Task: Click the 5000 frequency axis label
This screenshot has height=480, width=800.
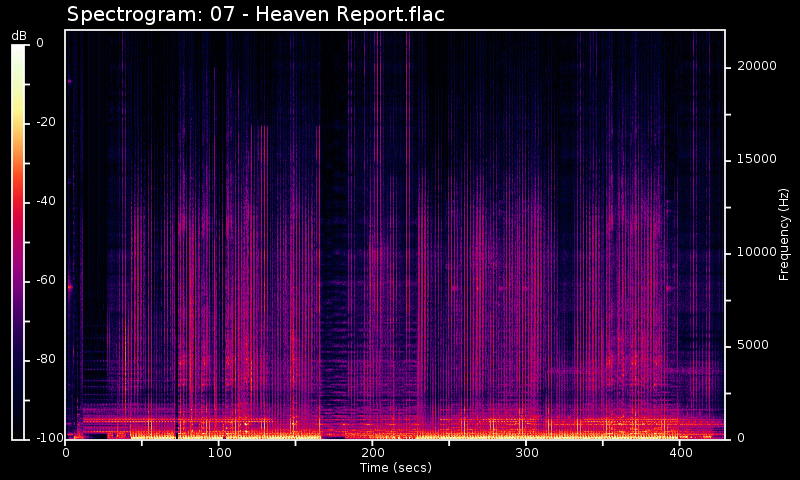Action: (754, 345)
